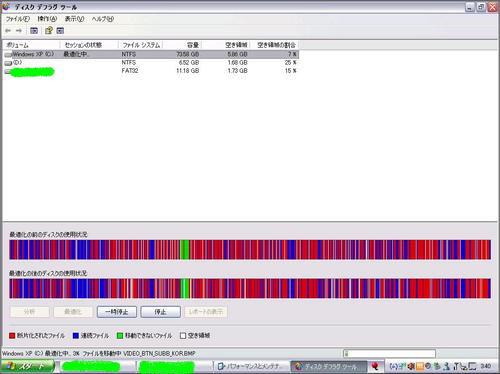Click the 11.18 GB capacity cell
500x374 pixels.
187,71
